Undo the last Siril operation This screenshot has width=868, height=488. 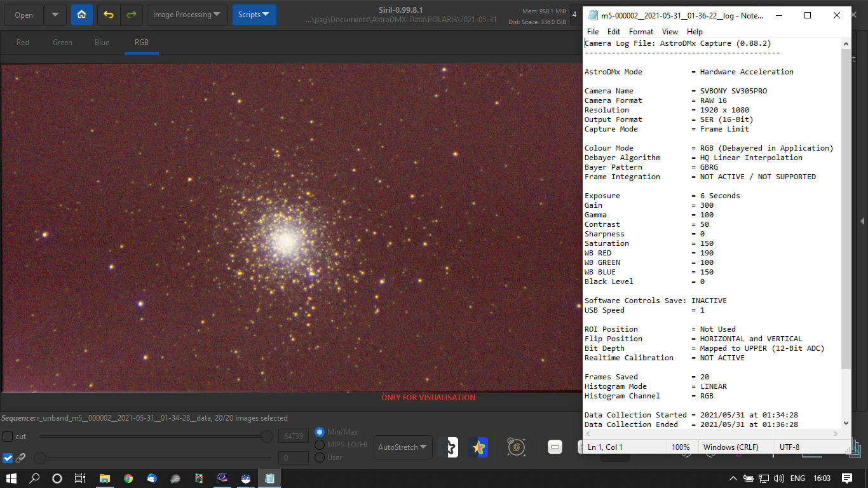[109, 15]
